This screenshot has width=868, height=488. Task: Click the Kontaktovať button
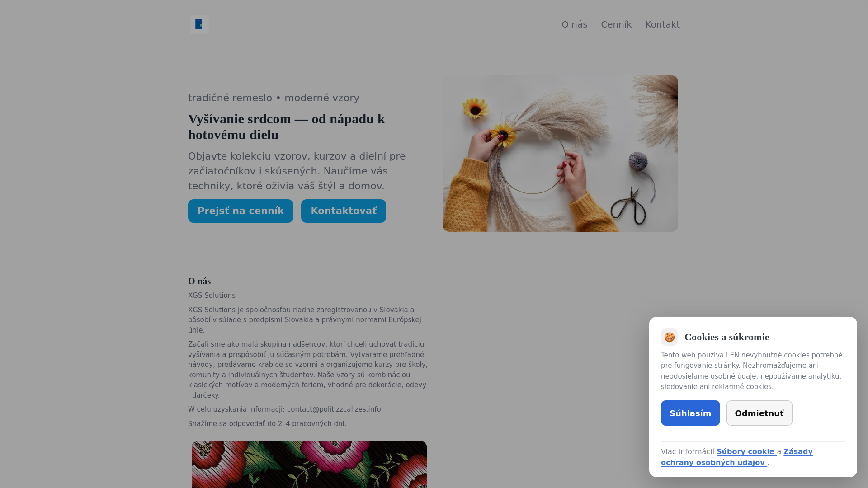click(344, 211)
